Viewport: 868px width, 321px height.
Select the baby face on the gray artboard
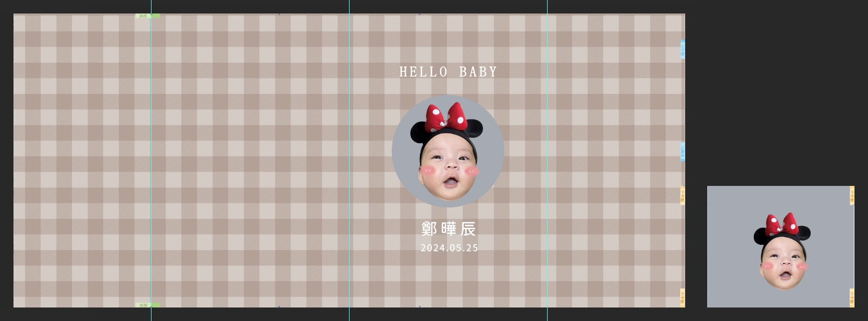[x=782, y=251]
